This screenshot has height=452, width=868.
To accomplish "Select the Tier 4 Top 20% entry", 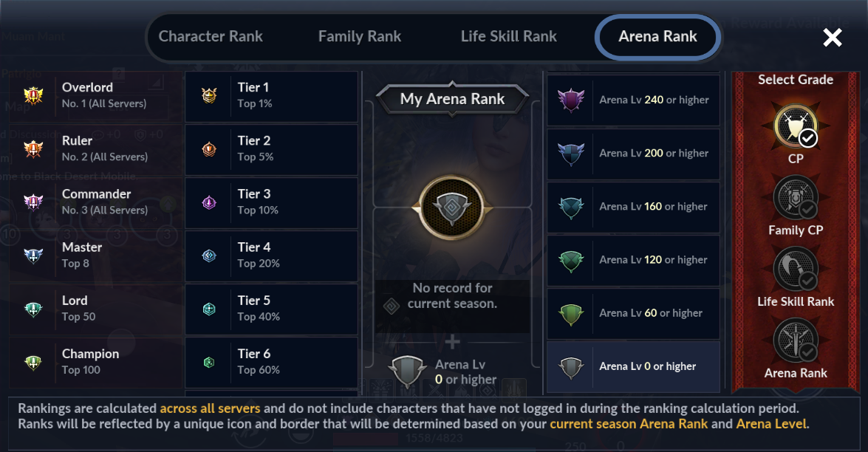I will tap(271, 256).
